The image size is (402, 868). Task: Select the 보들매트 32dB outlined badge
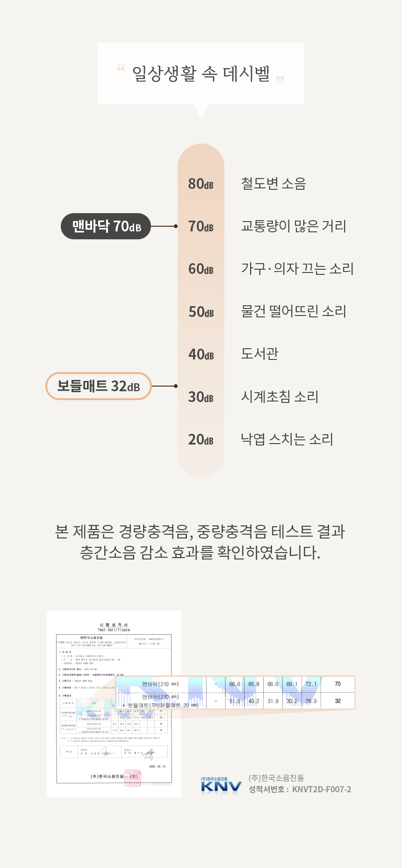click(x=99, y=386)
